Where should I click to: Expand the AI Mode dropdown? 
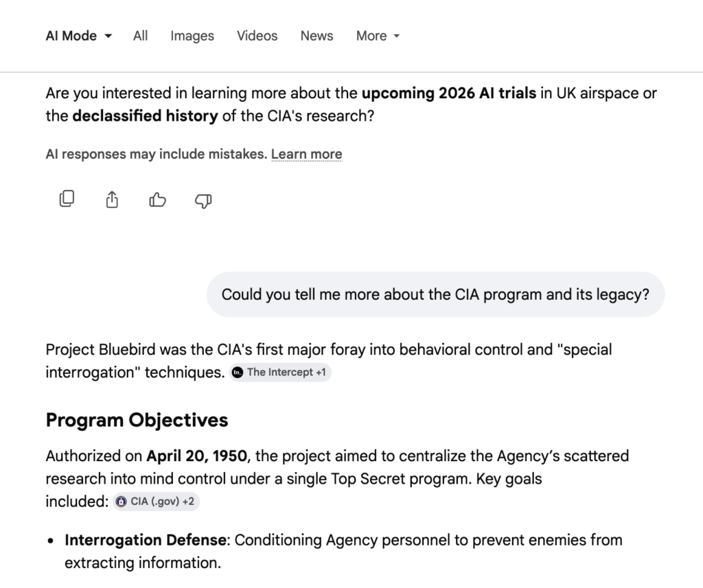[78, 36]
